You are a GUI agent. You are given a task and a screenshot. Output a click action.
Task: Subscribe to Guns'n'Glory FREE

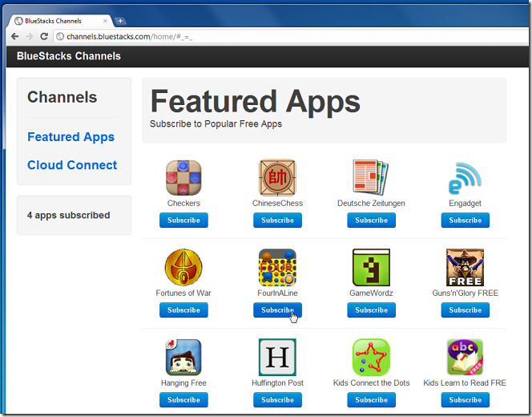465,310
